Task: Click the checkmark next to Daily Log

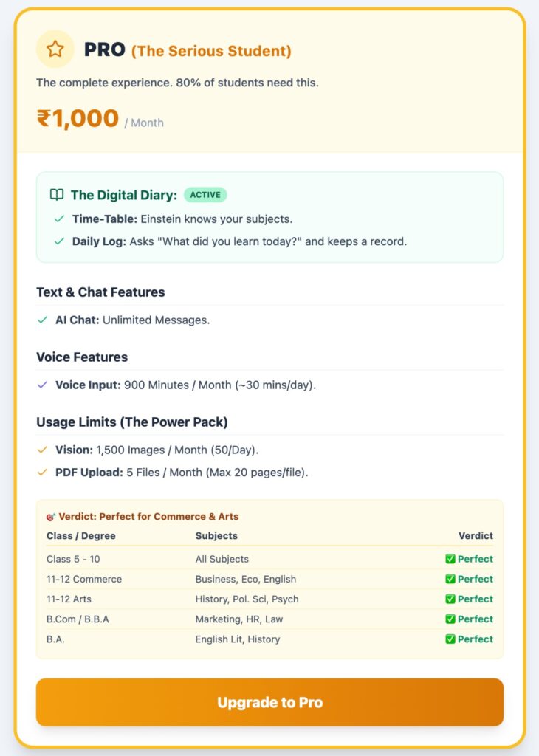Action: pyautogui.click(x=59, y=241)
